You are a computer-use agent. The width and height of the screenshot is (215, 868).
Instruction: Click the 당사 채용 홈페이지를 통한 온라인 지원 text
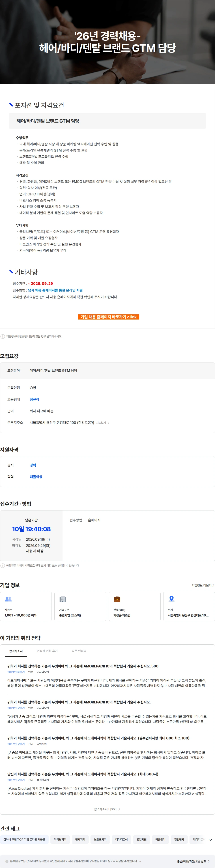(x=55, y=290)
